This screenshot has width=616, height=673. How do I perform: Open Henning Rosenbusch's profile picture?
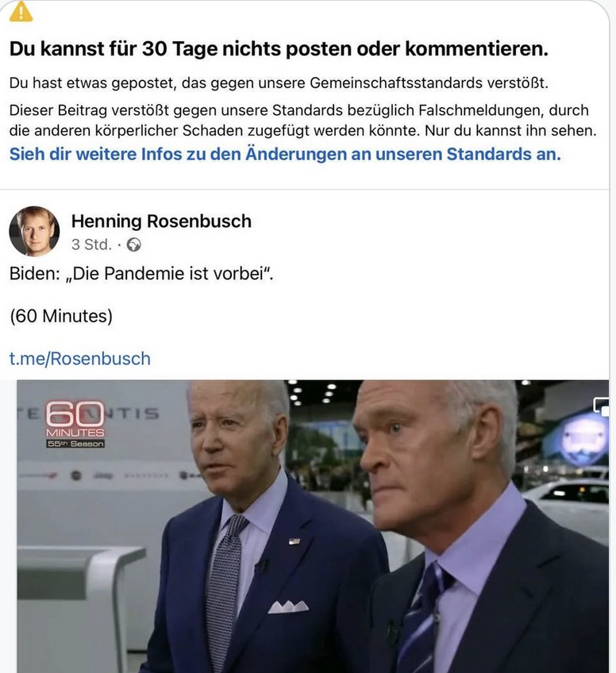(x=34, y=232)
